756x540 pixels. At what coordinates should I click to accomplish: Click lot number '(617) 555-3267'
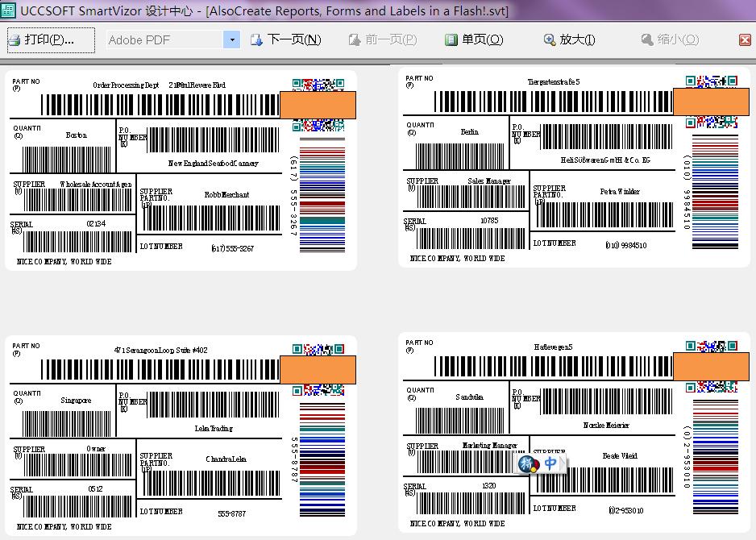pyautogui.click(x=232, y=248)
